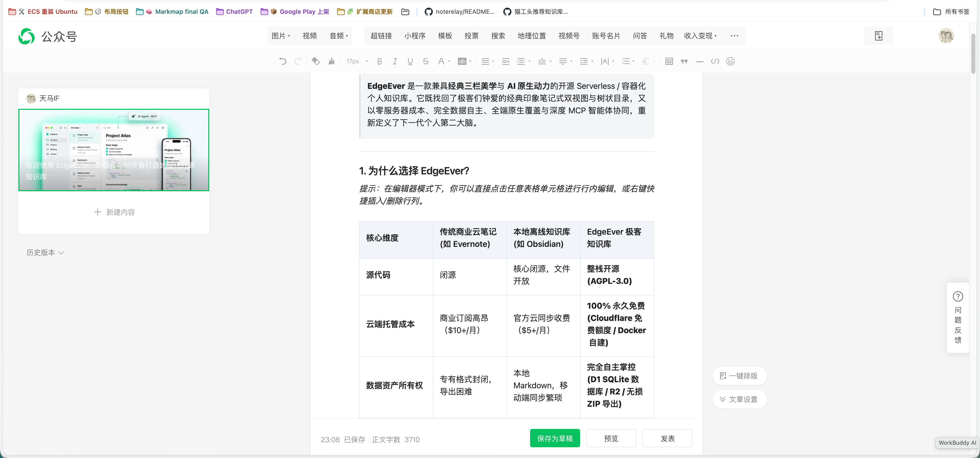
Task: Undo the last edit
Action: [x=282, y=61]
